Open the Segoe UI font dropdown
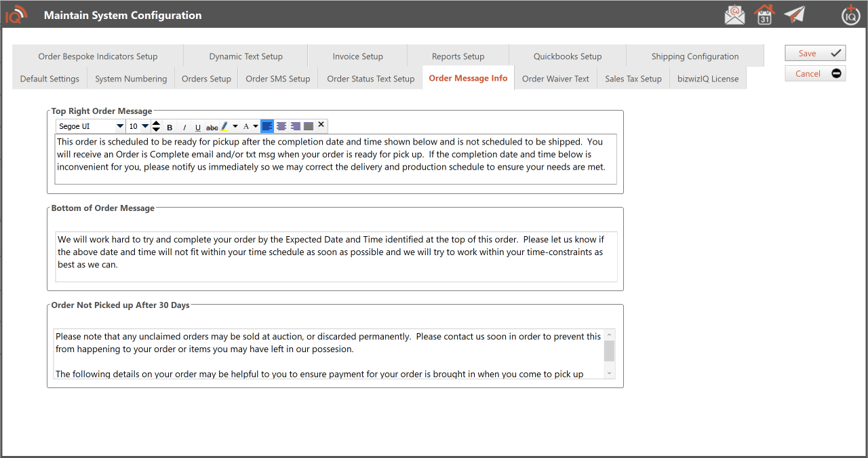Image resolution: width=868 pixels, height=458 pixels. (120, 126)
